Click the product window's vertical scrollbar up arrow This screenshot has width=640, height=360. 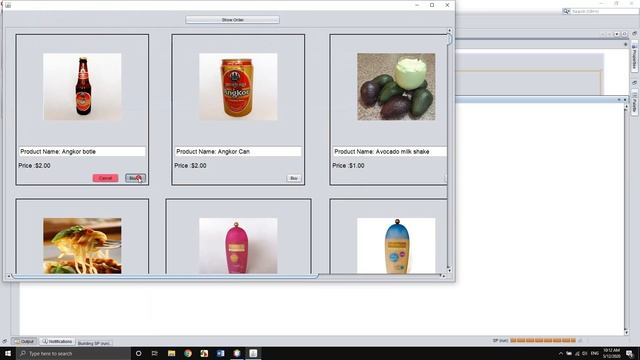coord(449,31)
